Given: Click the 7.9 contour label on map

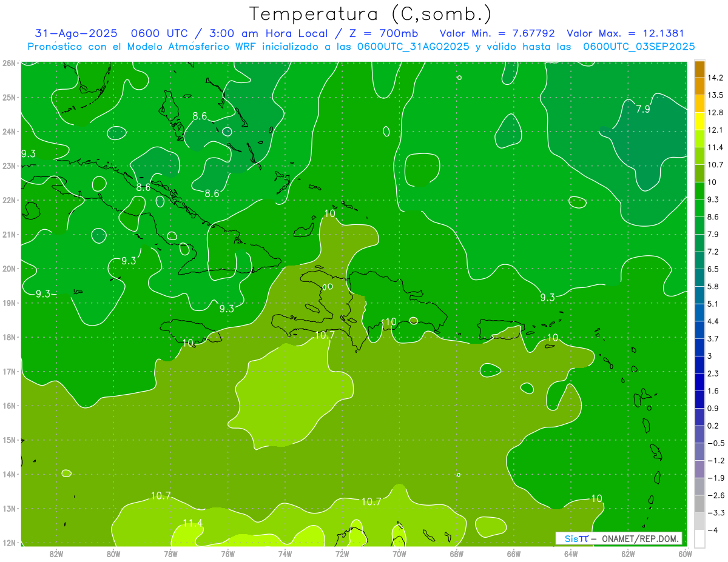Looking at the screenshot, I should [643, 109].
